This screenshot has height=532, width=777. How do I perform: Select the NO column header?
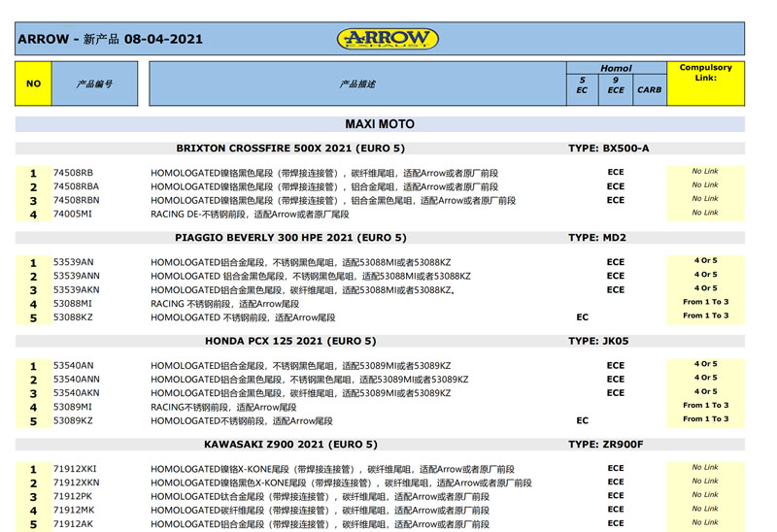coord(33,83)
